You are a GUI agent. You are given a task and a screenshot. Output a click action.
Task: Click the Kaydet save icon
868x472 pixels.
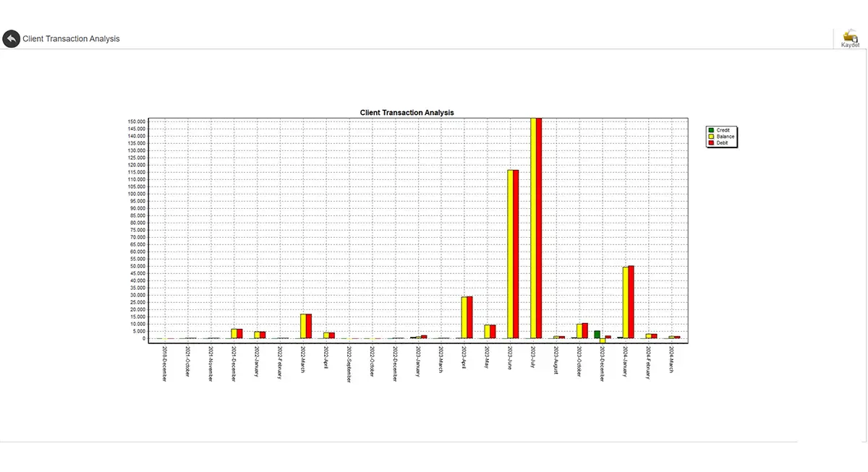tap(851, 37)
